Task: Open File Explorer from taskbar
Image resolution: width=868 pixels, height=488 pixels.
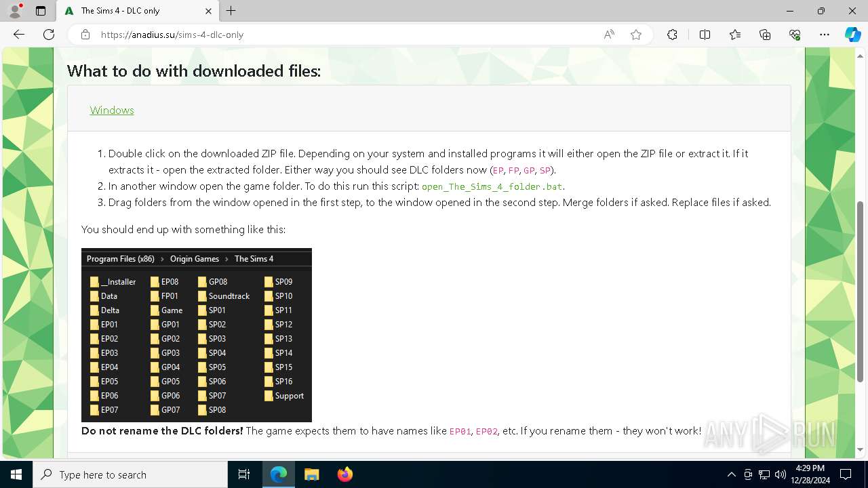Action: click(311, 474)
